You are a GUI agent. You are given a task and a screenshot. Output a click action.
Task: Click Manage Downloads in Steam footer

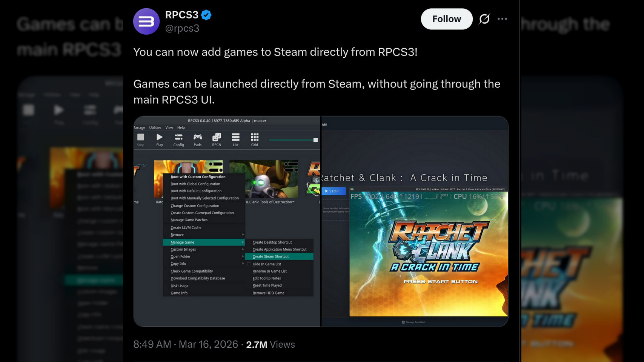click(x=413, y=322)
